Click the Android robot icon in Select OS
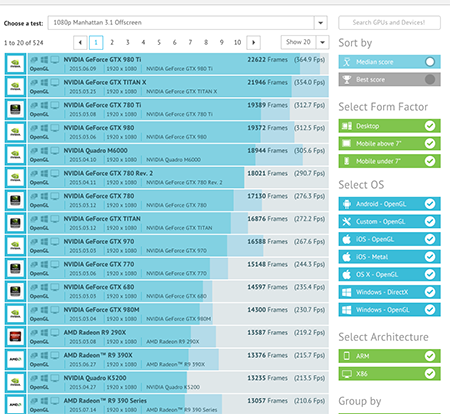 coord(347,204)
